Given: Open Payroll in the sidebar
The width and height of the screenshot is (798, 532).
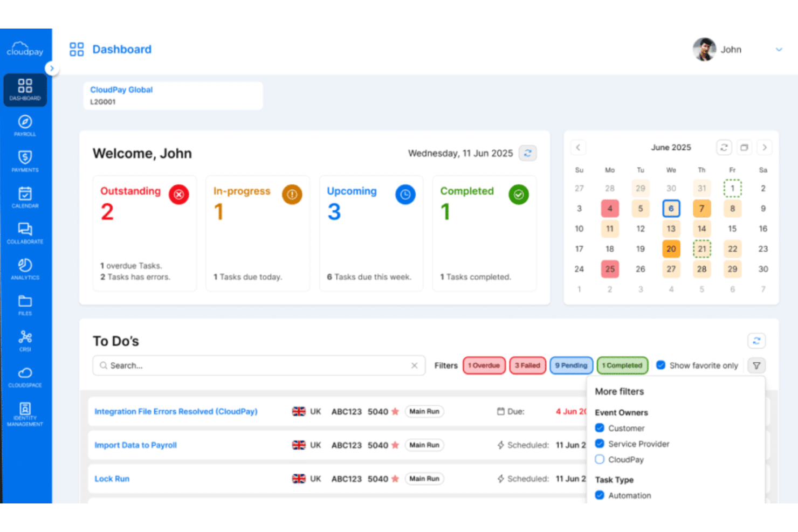Looking at the screenshot, I should (25, 126).
